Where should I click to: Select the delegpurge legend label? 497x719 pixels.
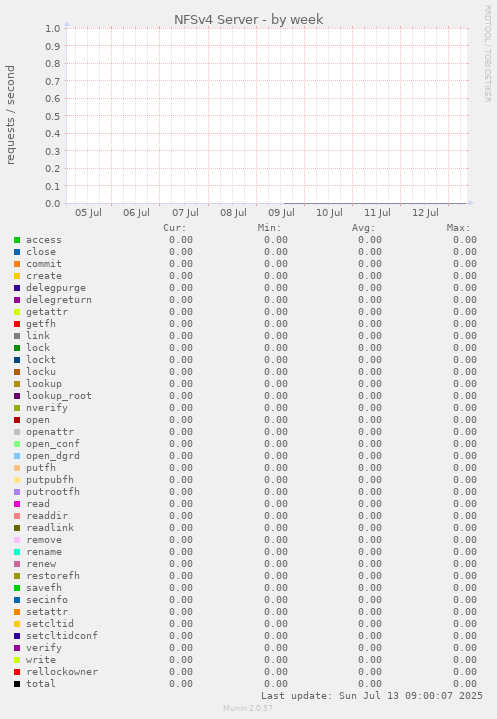pos(56,288)
